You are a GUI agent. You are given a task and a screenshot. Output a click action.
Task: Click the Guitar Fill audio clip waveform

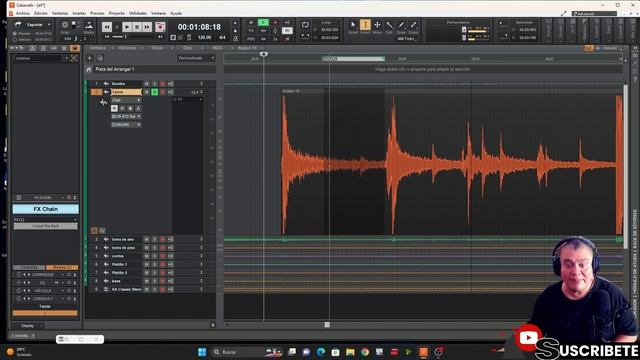click(x=451, y=164)
